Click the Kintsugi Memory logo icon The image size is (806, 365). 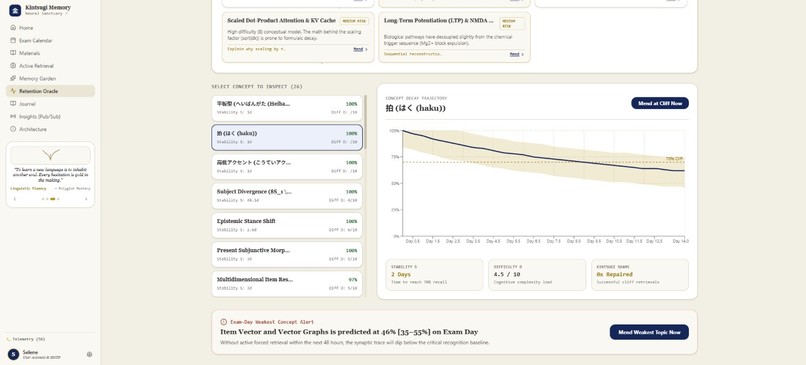[15, 10]
